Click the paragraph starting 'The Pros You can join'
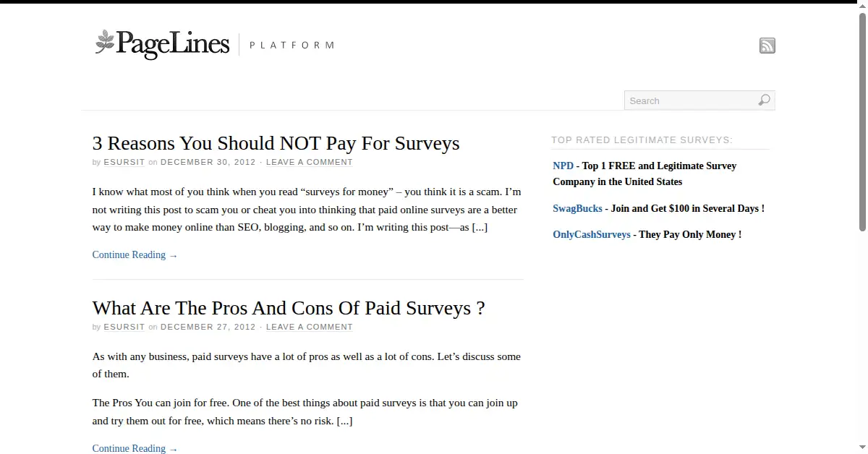Image resolution: width=868 pixels, height=454 pixels. pyautogui.click(x=305, y=411)
